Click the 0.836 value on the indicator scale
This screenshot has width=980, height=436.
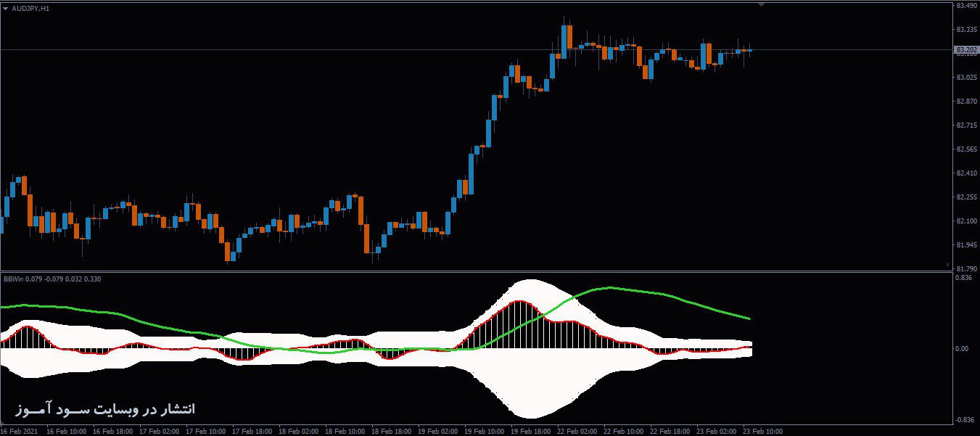pyautogui.click(x=963, y=278)
